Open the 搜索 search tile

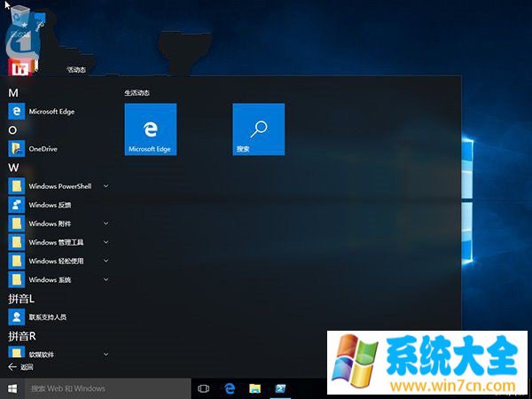click(x=259, y=129)
